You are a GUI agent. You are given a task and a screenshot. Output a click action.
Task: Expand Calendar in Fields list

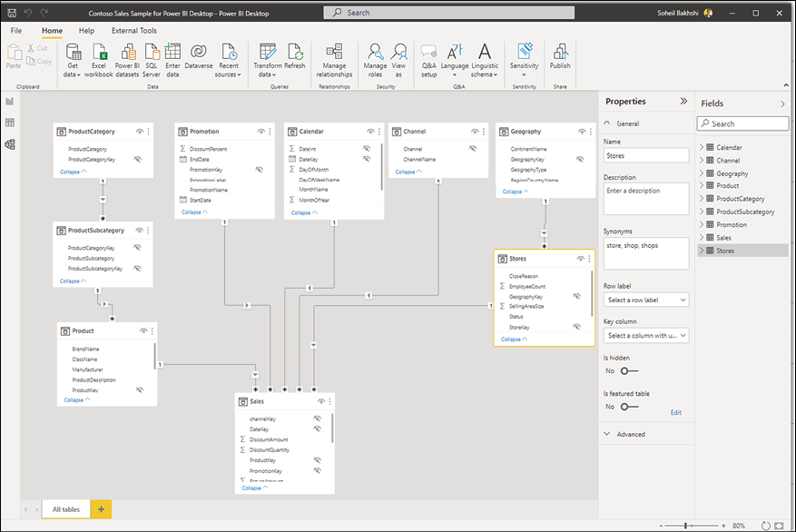pos(702,147)
